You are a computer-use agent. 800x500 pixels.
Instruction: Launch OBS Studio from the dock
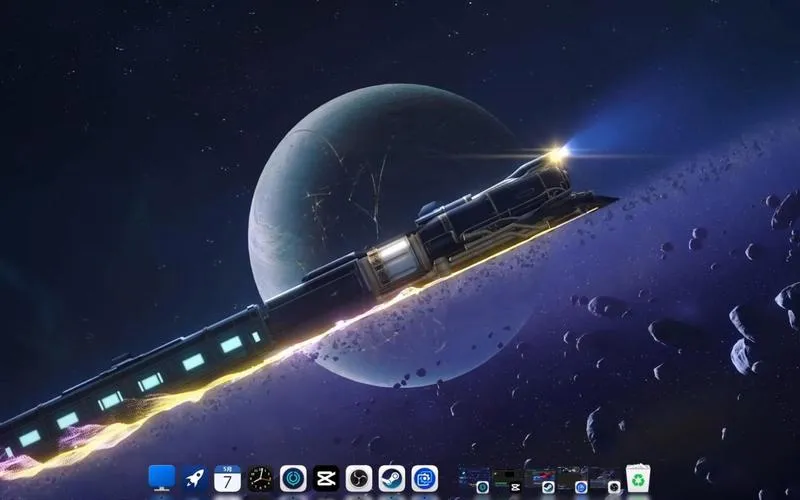pos(359,479)
